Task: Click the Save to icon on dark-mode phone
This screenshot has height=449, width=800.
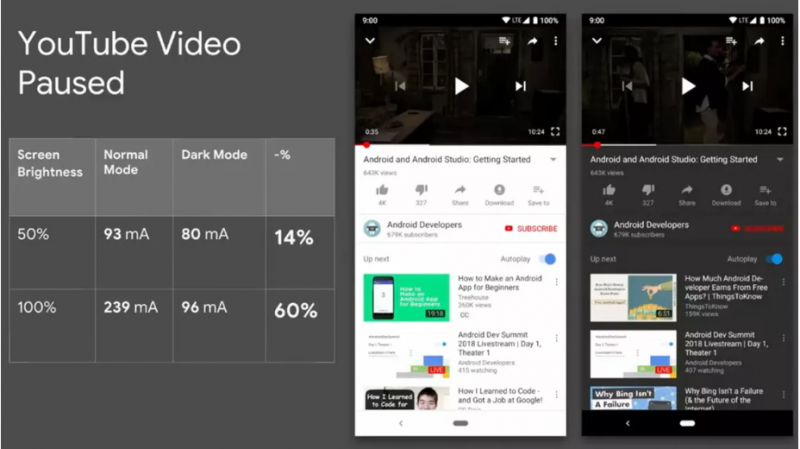Action: click(x=765, y=190)
